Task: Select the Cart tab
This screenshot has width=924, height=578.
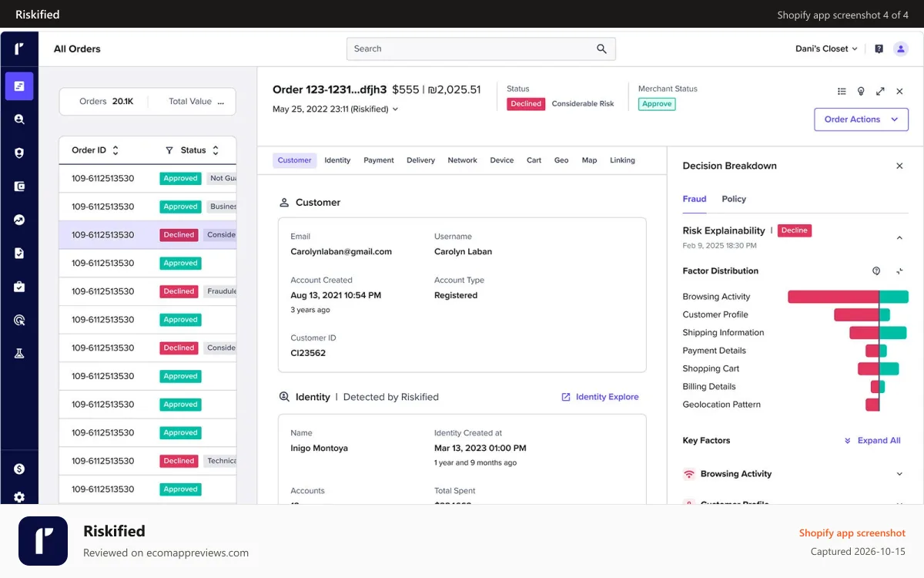Action: click(534, 160)
